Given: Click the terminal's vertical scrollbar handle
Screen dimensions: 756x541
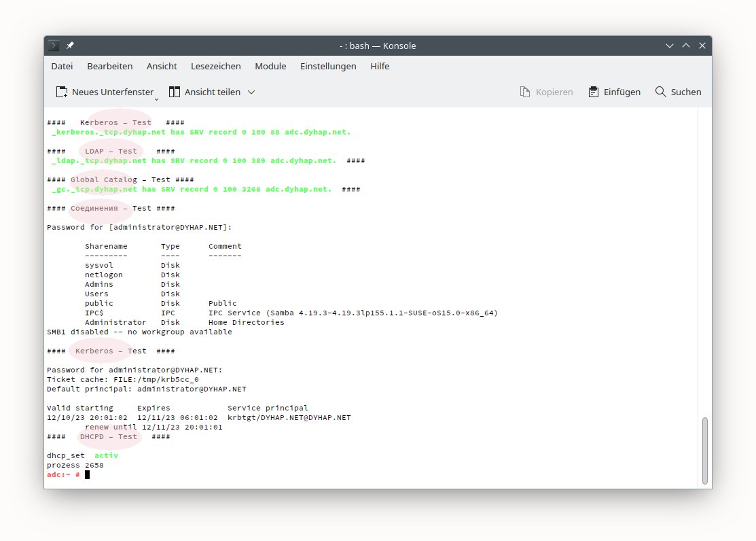Looking at the screenshot, I should click(x=705, y=449).
